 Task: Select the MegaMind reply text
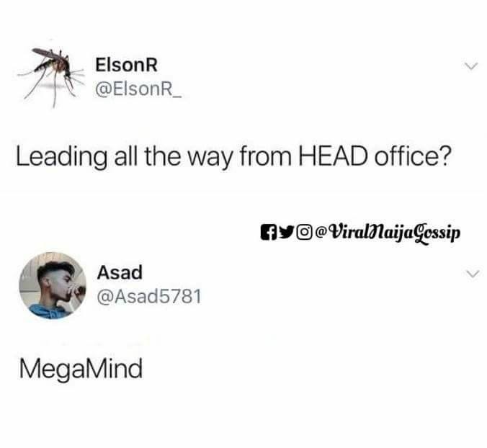pos(81,369)
